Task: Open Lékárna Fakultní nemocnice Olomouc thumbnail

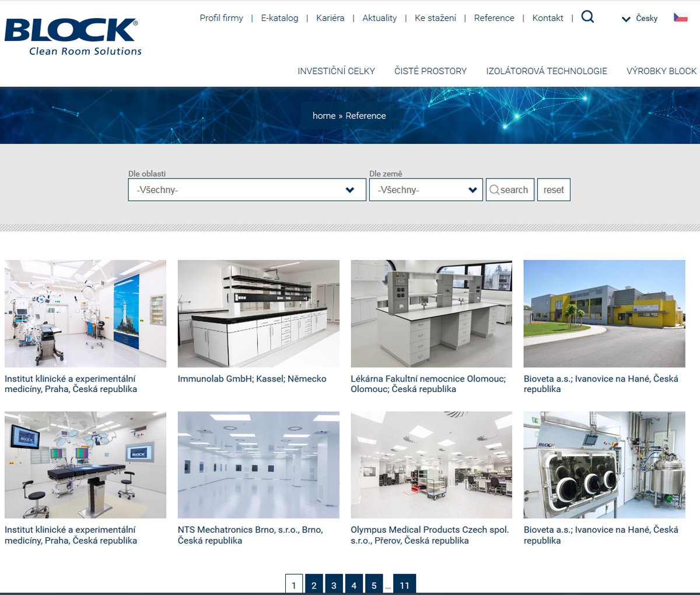Action: [x=431, y=314]
